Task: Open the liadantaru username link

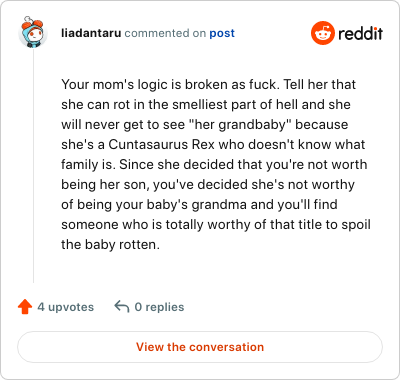Action: [91, 33]
